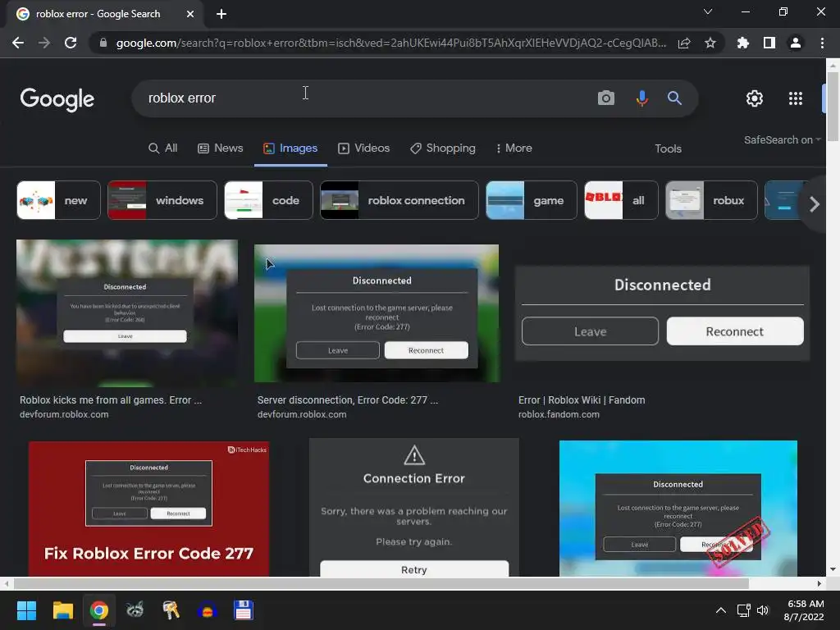Close the roblox error Google Search tab
Viewport: 840px width, 630px height.
[x=190, y=14]
